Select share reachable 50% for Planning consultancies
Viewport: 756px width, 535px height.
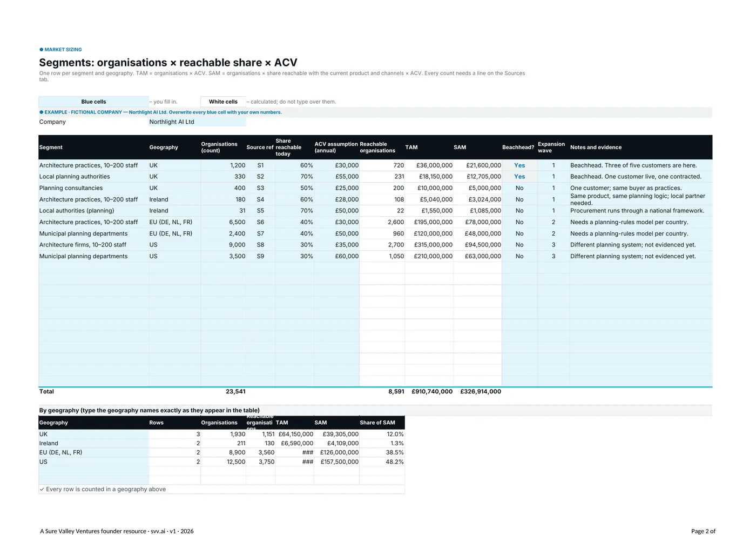click(294, 188)
